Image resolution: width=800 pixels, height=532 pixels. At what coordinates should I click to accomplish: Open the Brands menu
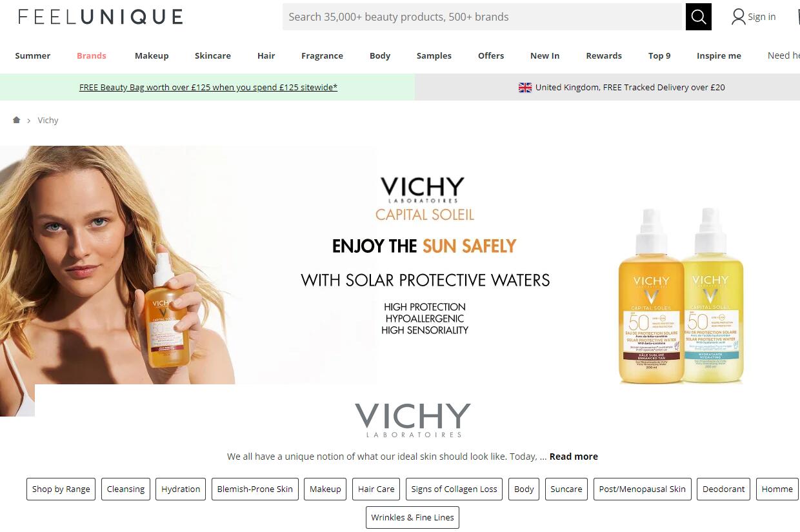coord(92,55)
